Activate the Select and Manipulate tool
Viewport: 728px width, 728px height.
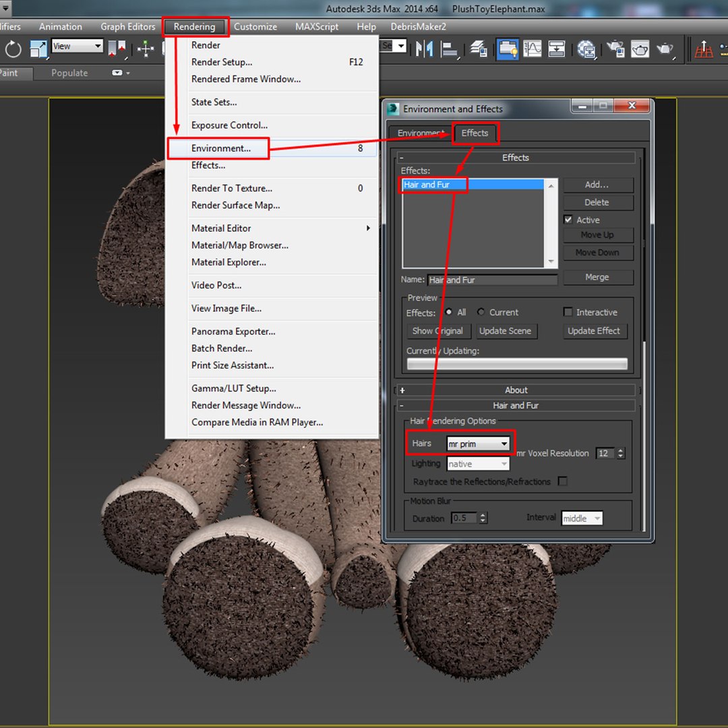point(146,49)
